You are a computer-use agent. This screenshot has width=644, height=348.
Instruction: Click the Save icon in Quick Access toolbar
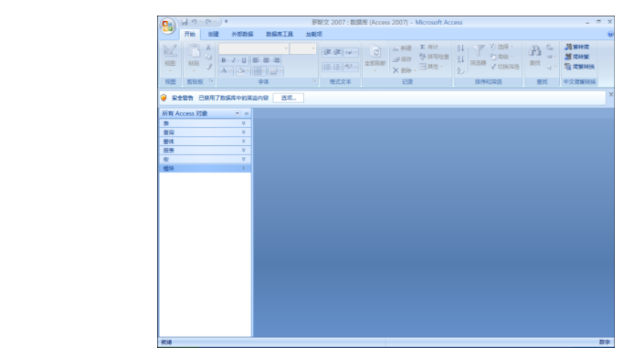(185, 22)
